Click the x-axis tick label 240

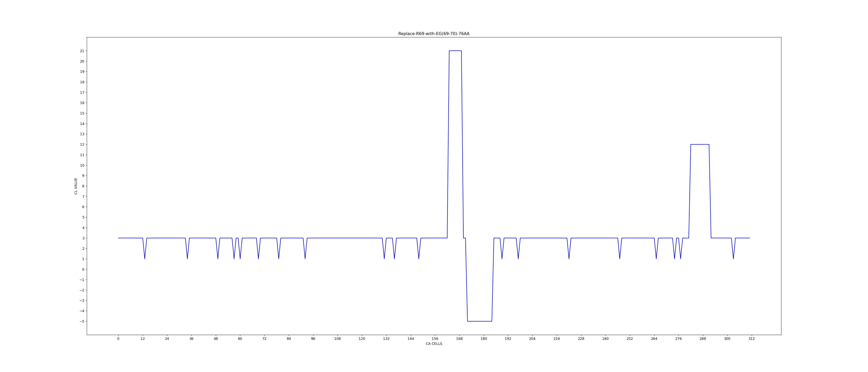coord(605,339)
